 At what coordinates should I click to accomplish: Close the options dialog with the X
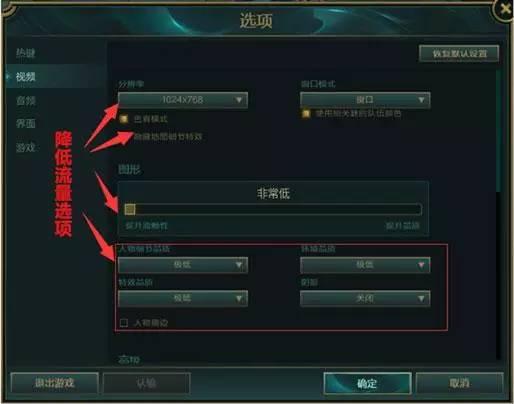click(505, 9)
